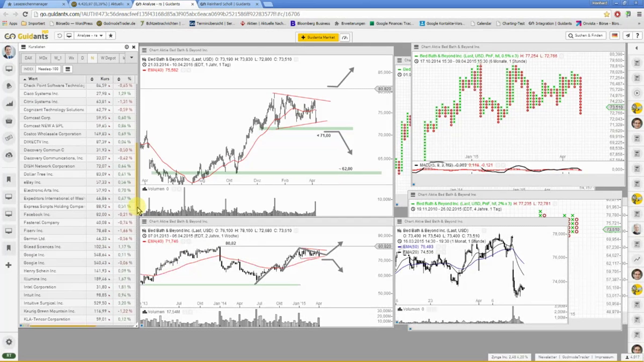Reload the page with browser refresh icon
Image resolution: width=644 pixels, height=362 pixels.
tap(25, 14)
